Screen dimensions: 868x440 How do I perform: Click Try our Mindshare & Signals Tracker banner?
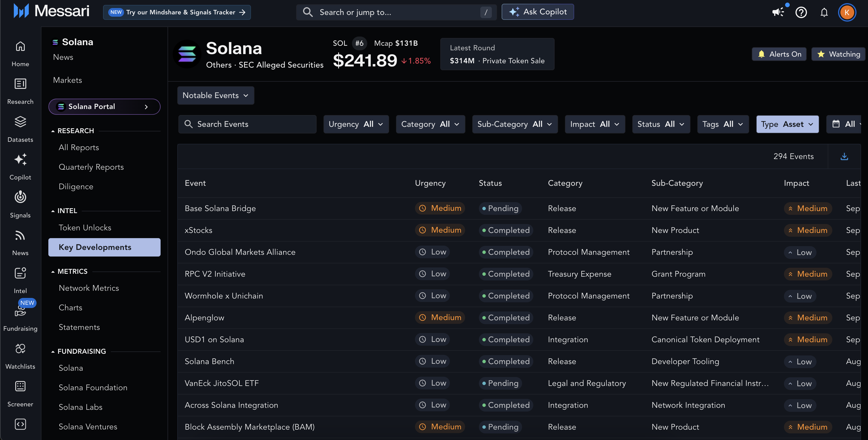[177, 12]
